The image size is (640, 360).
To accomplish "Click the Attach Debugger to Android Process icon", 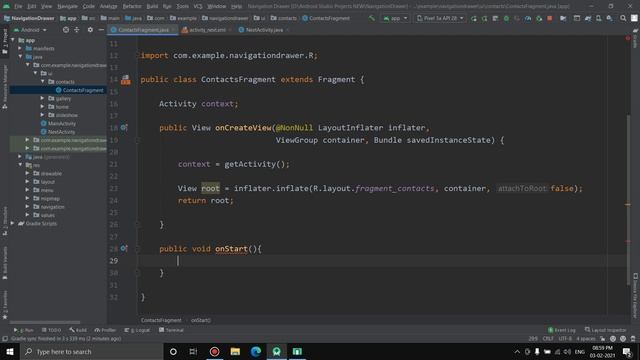I will 539,18.
